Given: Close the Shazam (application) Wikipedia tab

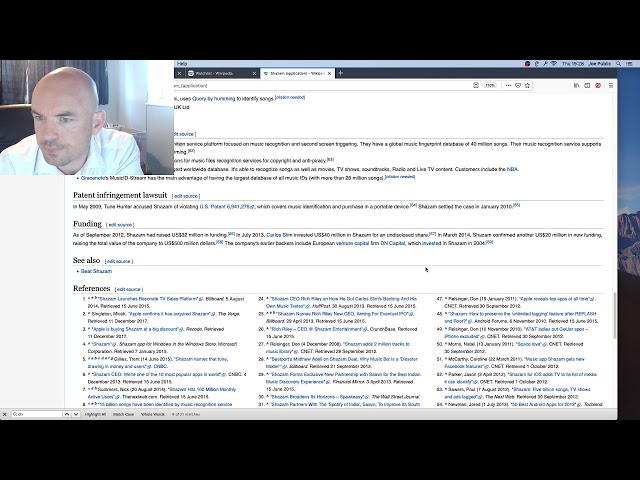Looking at the screenshot, I should (x=329, y=73).
